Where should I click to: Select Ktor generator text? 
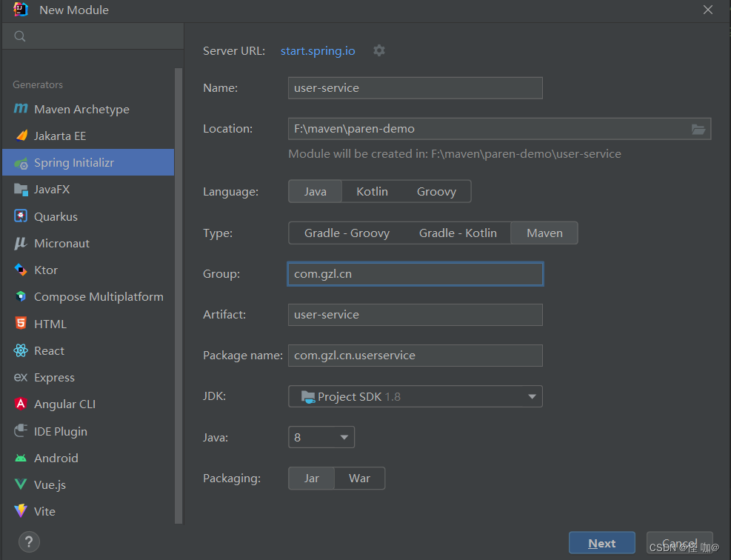pyautogui.click(x=46, y=270)
